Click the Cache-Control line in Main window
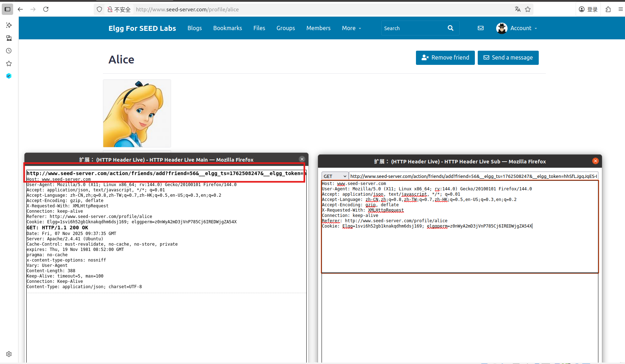The width and height of the screenshot is (625, 364). point(102,244)
